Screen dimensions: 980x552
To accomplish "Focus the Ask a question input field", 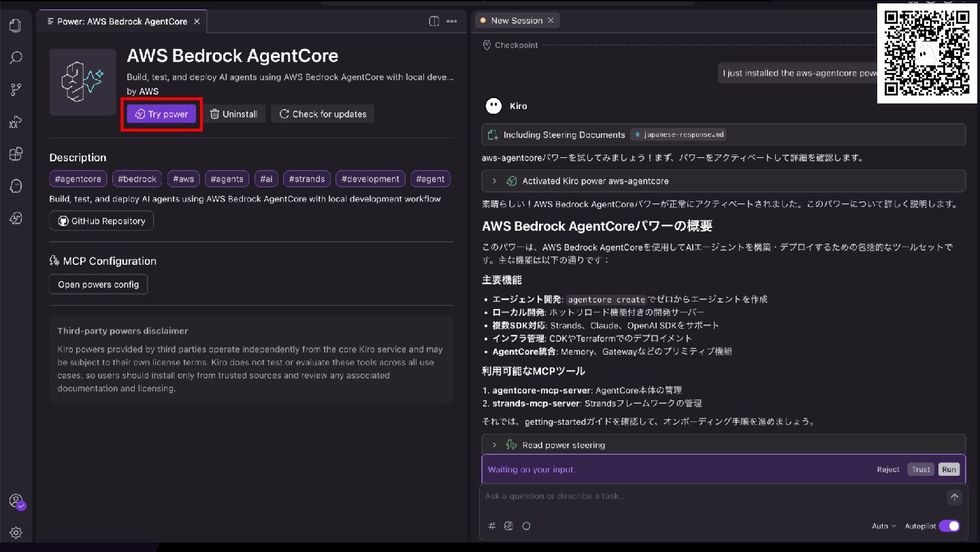I will (x=711, y=496).
